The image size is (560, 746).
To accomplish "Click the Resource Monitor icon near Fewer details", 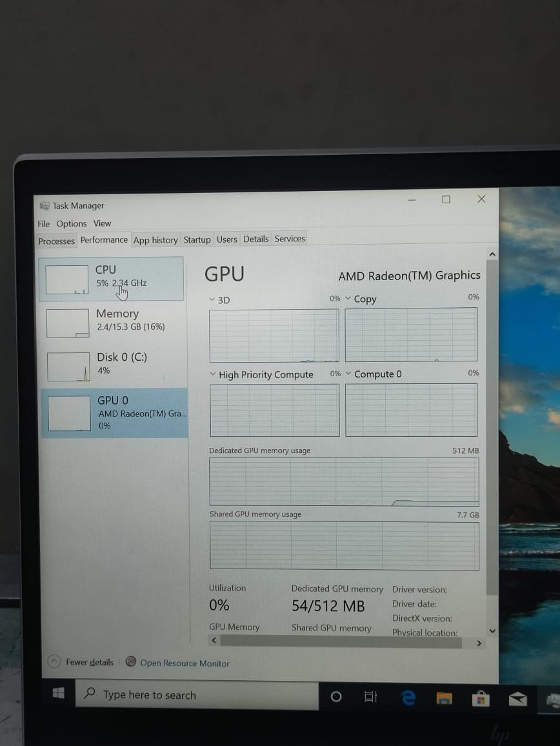I will click(131, 662).
